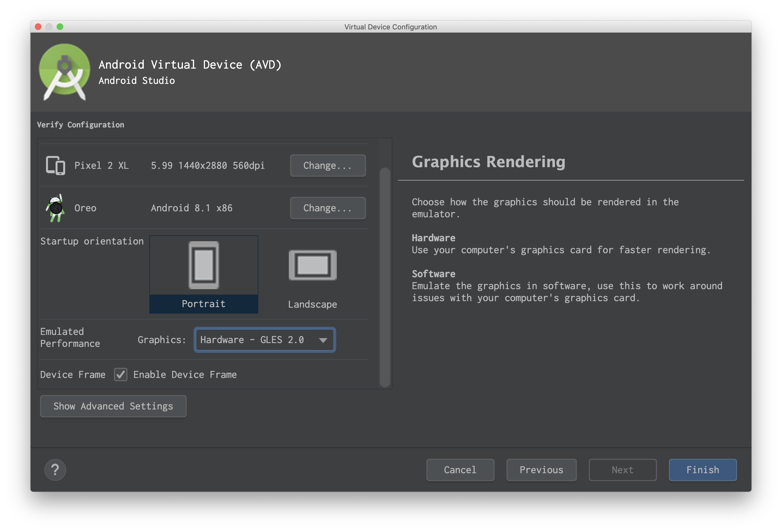Change the Pixel 2 XL device
Viewport: 782px width, 532px height.
(x=328, y=166)
